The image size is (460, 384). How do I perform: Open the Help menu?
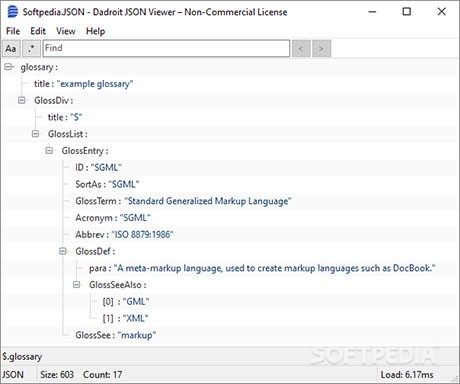pyautogui.click(x=95, y=31)
